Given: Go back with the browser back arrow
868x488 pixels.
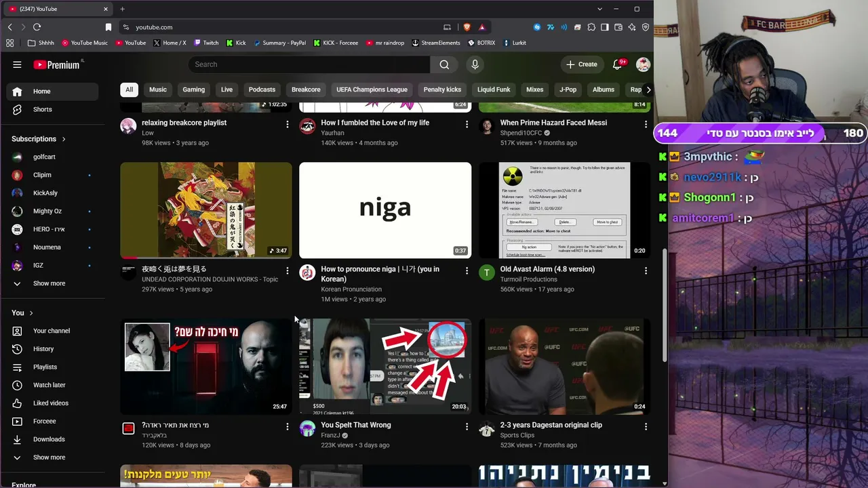Looking at the screenshot, I should tap(9, 27).
